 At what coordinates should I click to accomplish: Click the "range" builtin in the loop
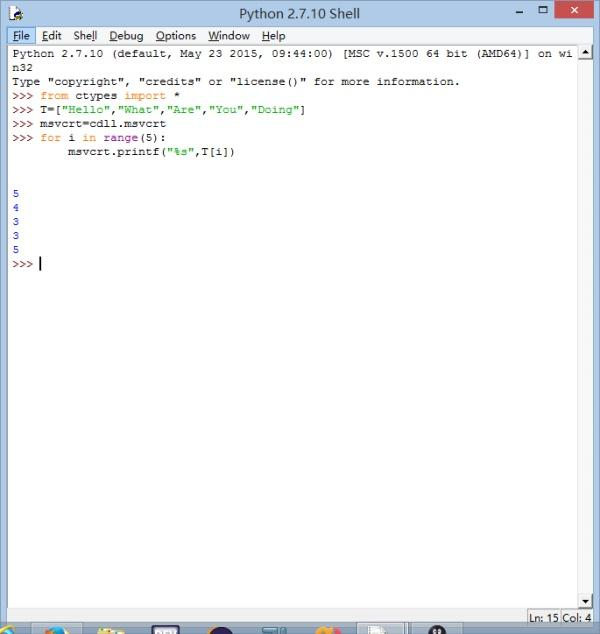tap(120, 138)
